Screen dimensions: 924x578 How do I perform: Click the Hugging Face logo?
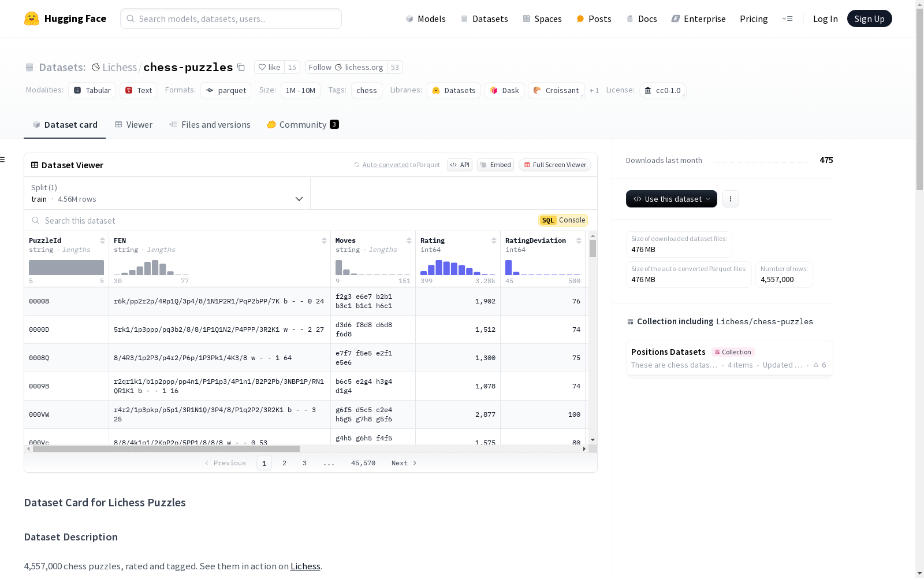click(65, 18)
